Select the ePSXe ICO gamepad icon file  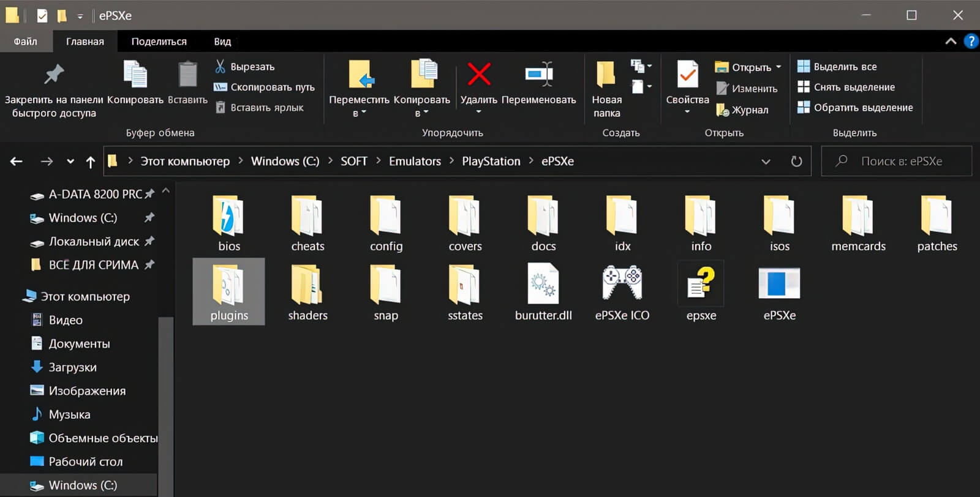coord(622,293)
